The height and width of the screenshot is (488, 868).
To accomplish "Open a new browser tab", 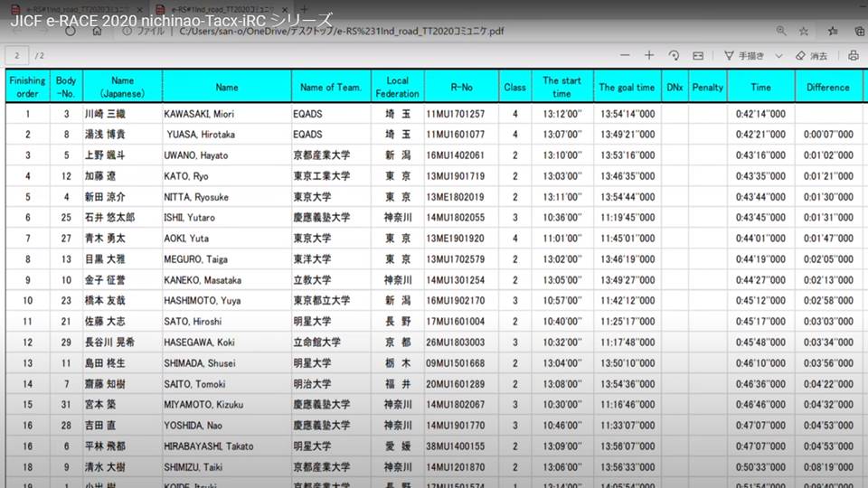I will [x=303, y=8].
